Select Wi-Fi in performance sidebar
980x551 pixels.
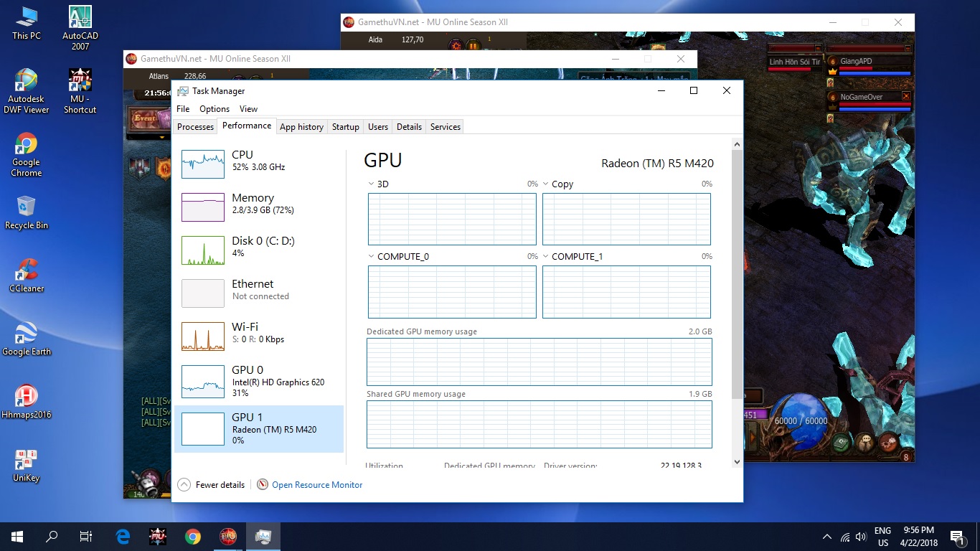[x=259, y=336]
